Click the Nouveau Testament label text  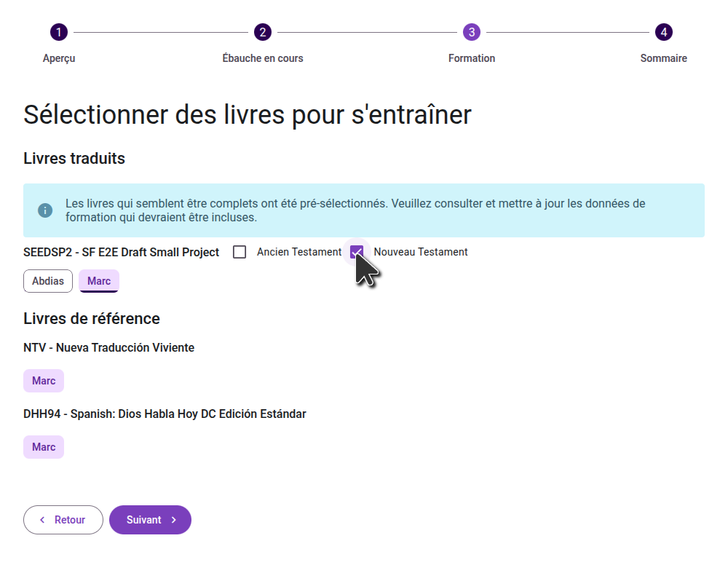click(421, 252)
